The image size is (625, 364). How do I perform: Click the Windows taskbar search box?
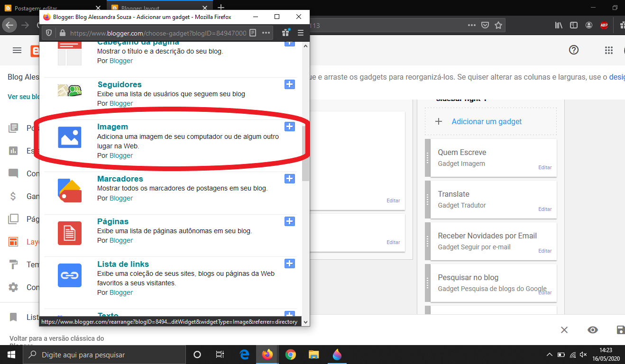point(104,355)
